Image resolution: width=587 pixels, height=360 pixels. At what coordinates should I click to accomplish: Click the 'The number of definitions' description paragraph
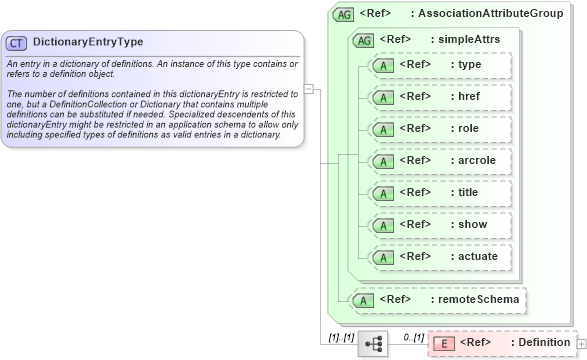pyautogui.click(x=152, y=114)
